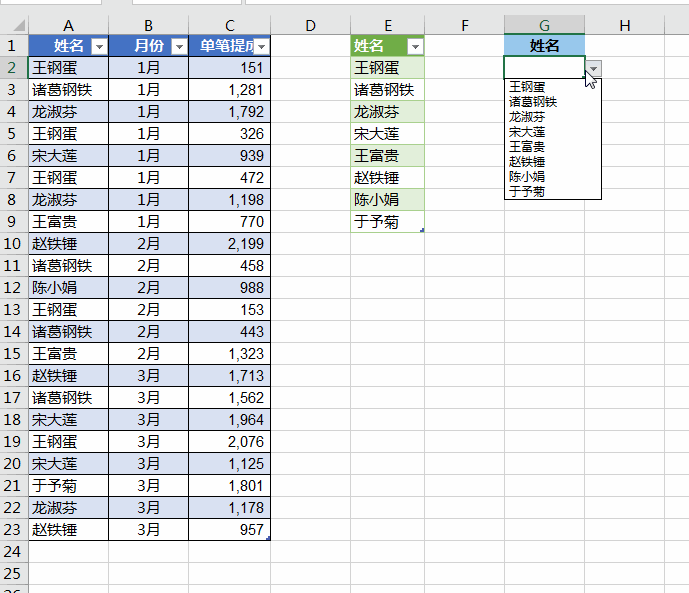Click cell E4 containing 龙淑芬

pyautogui.click(x=388, y=112)
